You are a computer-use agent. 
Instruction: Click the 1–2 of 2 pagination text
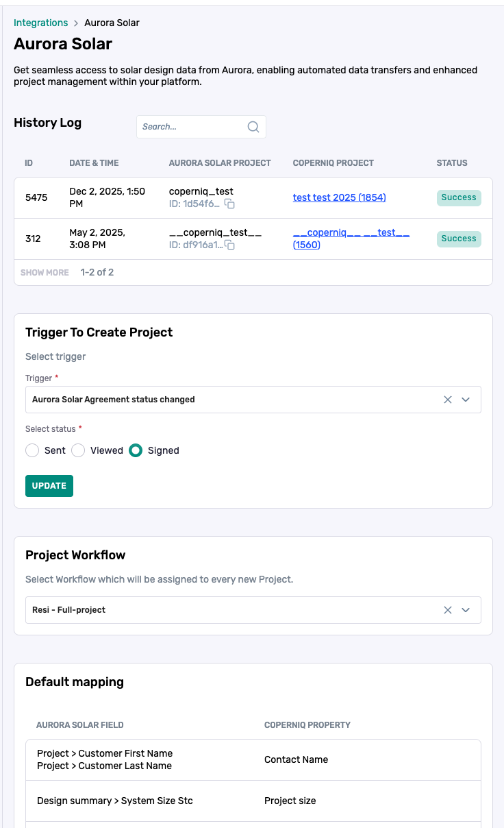pos(97,273)
